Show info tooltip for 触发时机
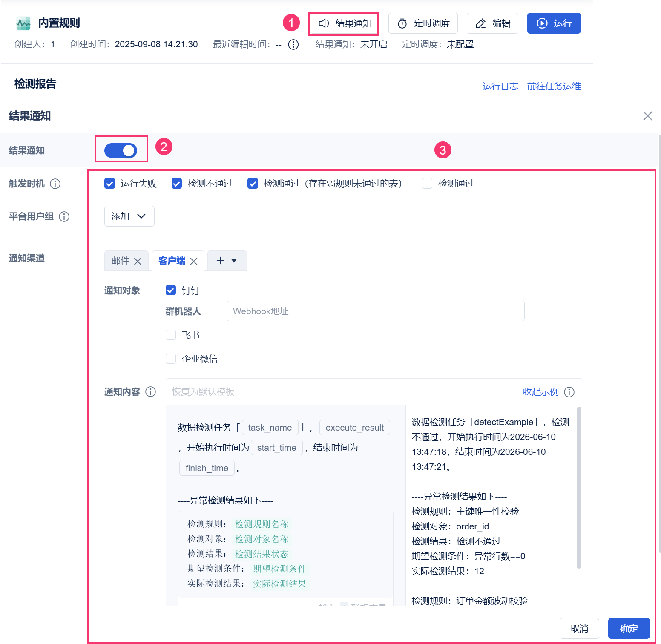661x644 pixels. [55, 184]
